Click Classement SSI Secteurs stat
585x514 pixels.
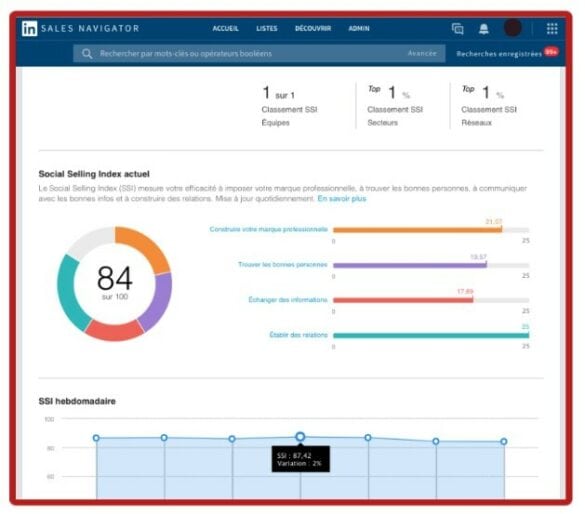point(395,106)
